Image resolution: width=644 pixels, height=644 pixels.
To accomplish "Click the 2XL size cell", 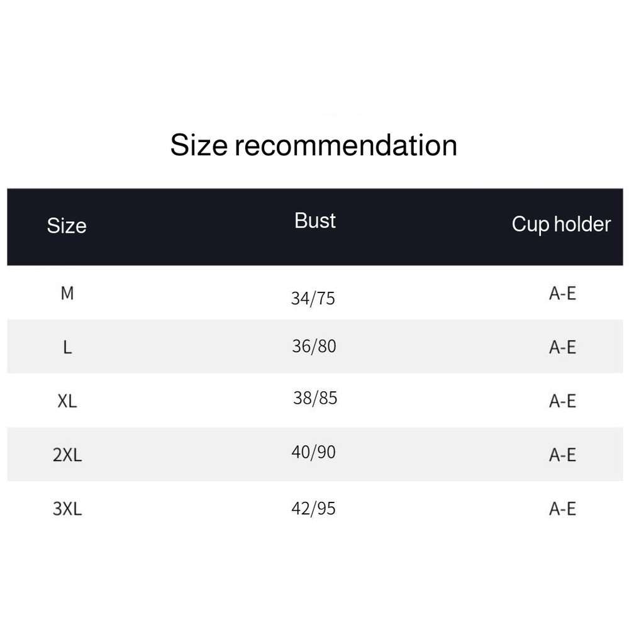I will 67,455.
